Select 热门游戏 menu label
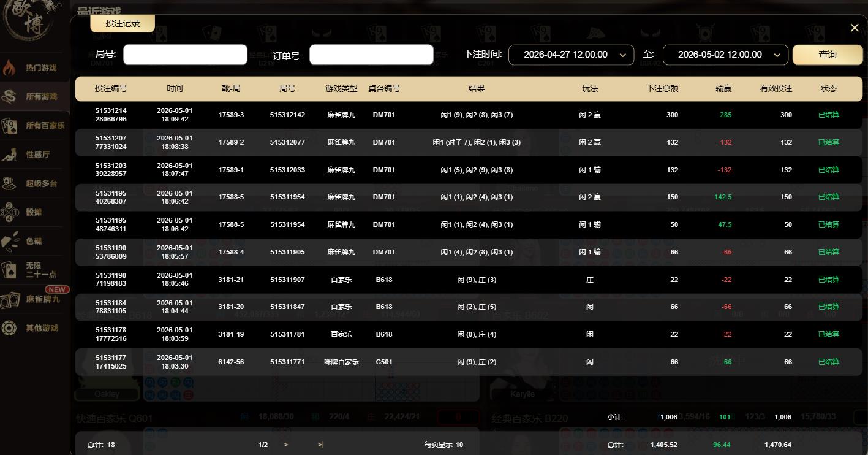The height and width of the screenshot is (455, 868). pyautogui.click(x=41, y=68)
